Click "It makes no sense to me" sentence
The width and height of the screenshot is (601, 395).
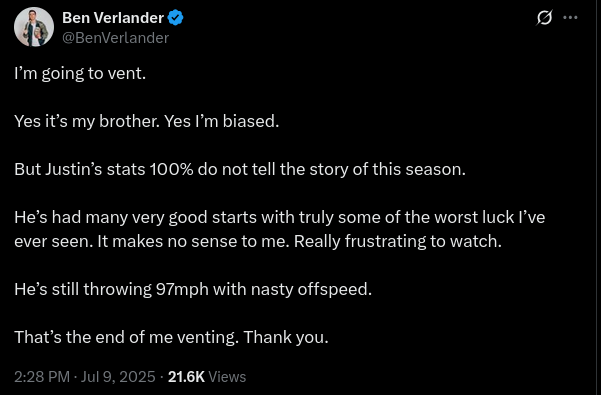point(194,241)
